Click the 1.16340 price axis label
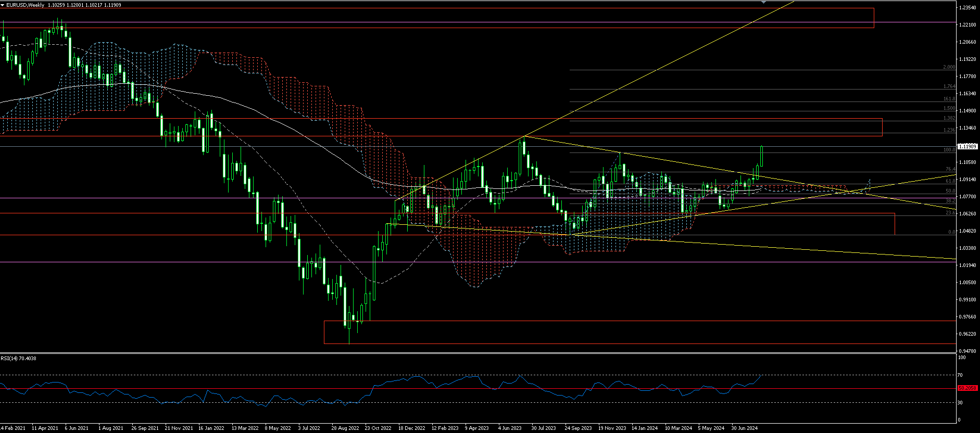980x433 pixels. point(967,94)
